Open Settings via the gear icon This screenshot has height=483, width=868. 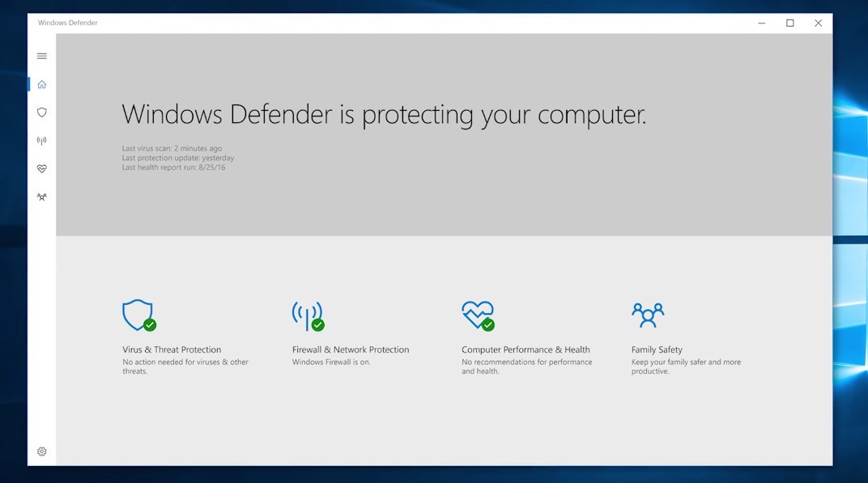click(42, 451)
